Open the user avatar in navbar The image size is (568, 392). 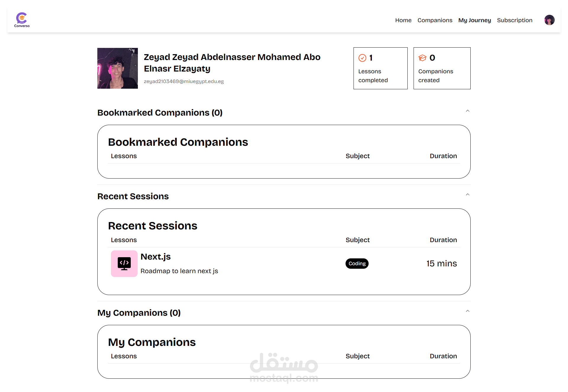pos(549,20)
